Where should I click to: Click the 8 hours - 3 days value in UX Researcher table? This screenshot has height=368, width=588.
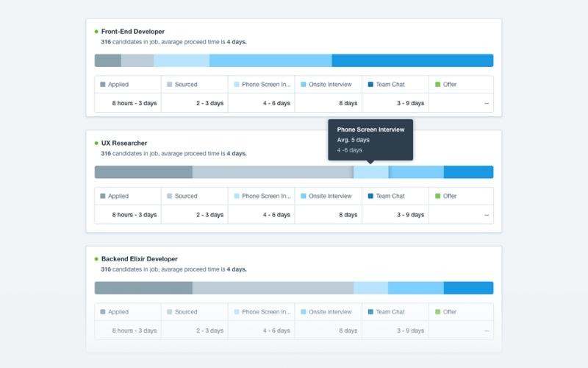click(135, 215)
